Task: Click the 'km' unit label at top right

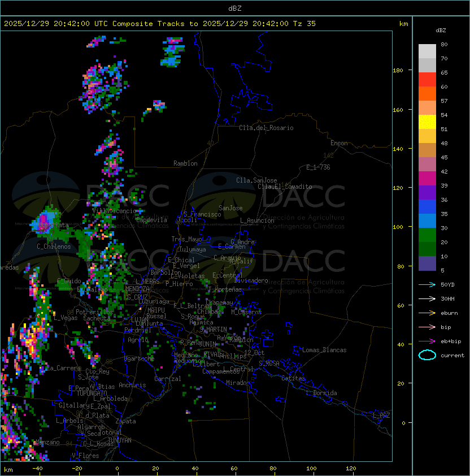Action: 403,24
